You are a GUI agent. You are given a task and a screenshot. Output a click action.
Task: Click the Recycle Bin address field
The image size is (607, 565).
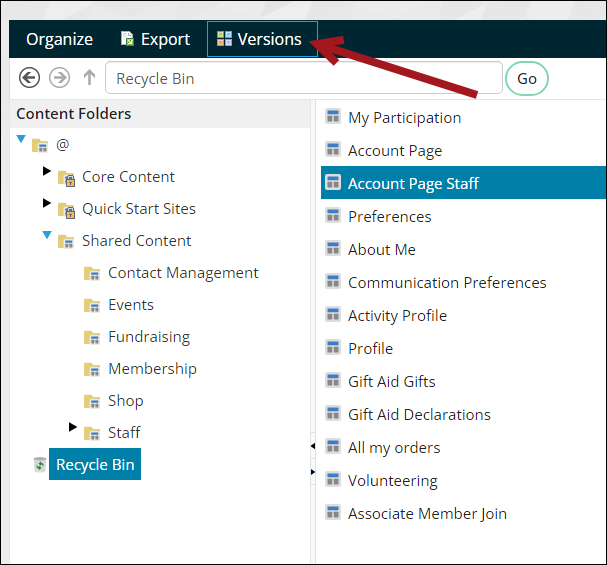pyautogui.click(x=304, y=78)
